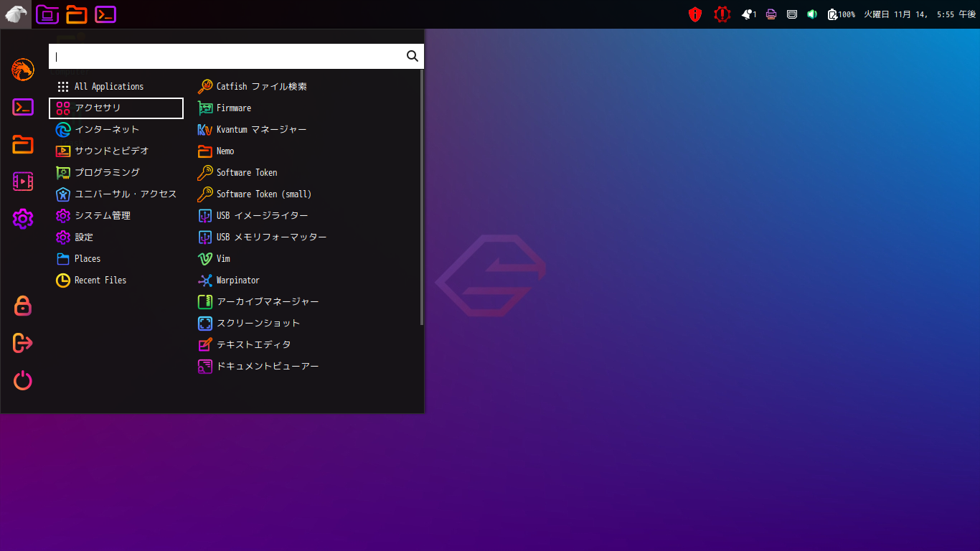The width and height of the screenshot is (980, 551).
Task: Launch スクリーンショット tool
Action: pyautogui.click(x=305, y=323)
